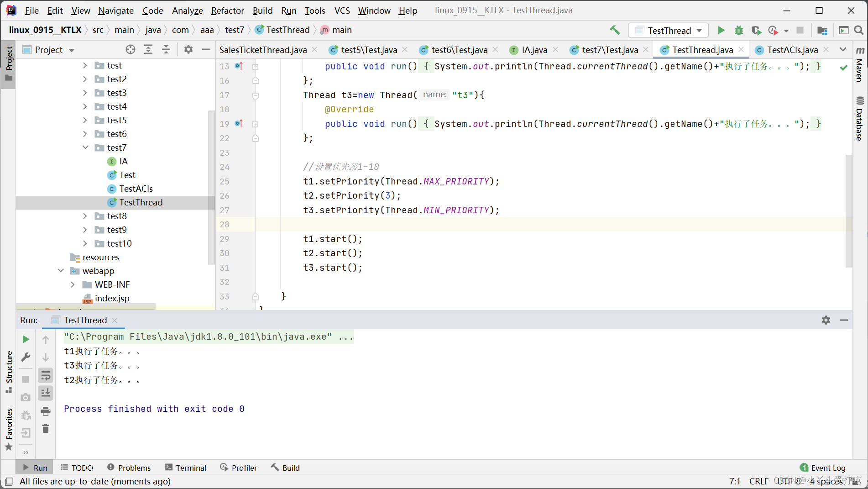Image resolution: width=868 pixels, height=489 pixels.
Task: Open the Refactor menu
Action: (x=227, y=11)
